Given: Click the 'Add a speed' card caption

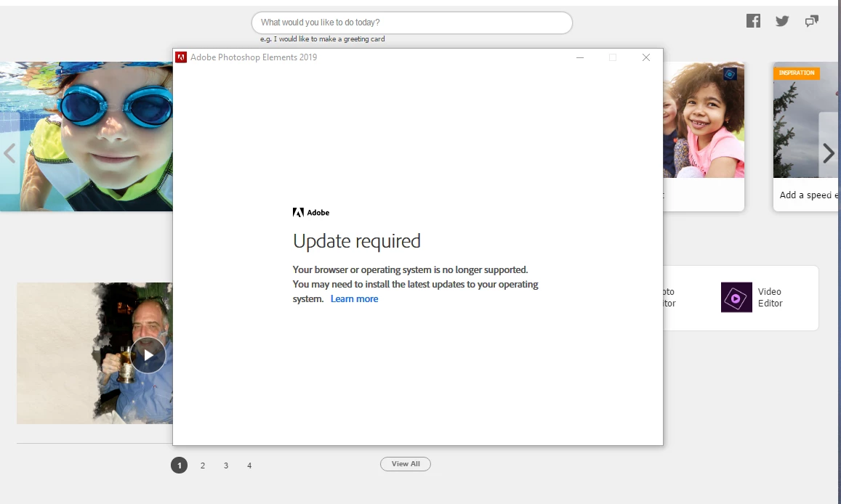Looking at the screenshot, I should pyautogui.click(x=808, y=195).
